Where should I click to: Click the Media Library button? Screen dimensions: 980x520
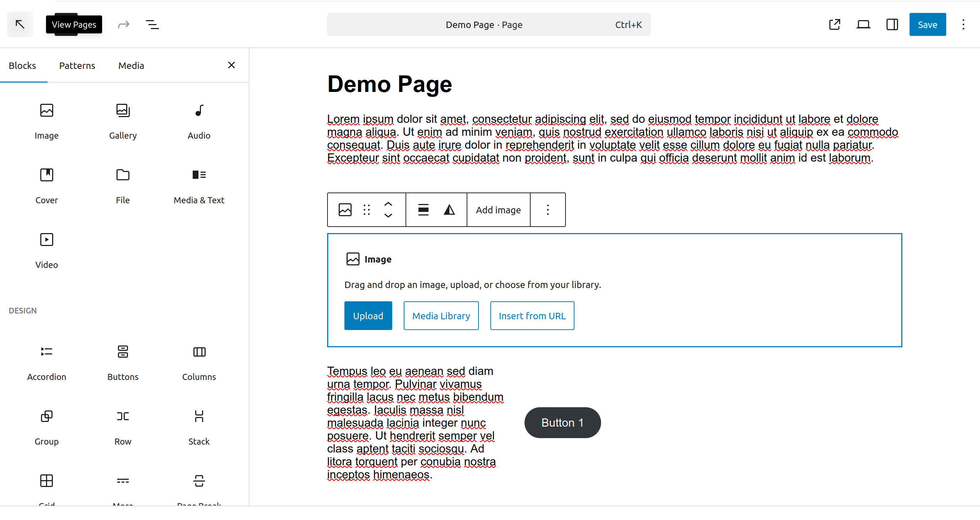coord(440,316)
